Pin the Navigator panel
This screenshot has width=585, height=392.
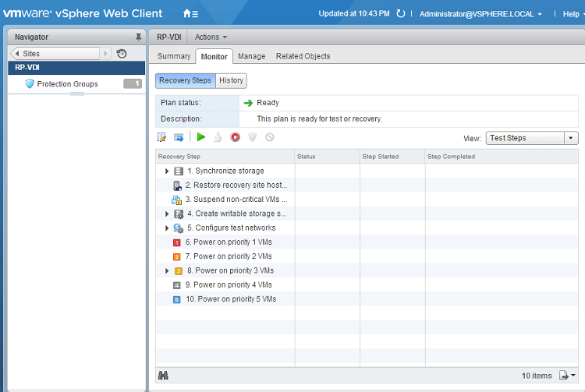pos(139,37)
